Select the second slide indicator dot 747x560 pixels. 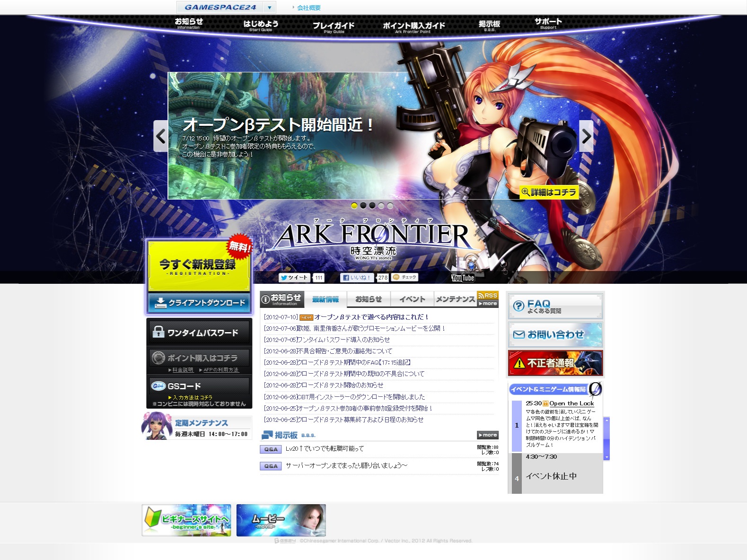click(363, 206)
